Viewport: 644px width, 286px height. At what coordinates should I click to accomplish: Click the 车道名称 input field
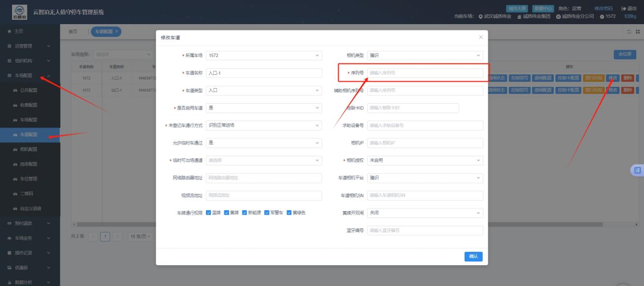264,73
